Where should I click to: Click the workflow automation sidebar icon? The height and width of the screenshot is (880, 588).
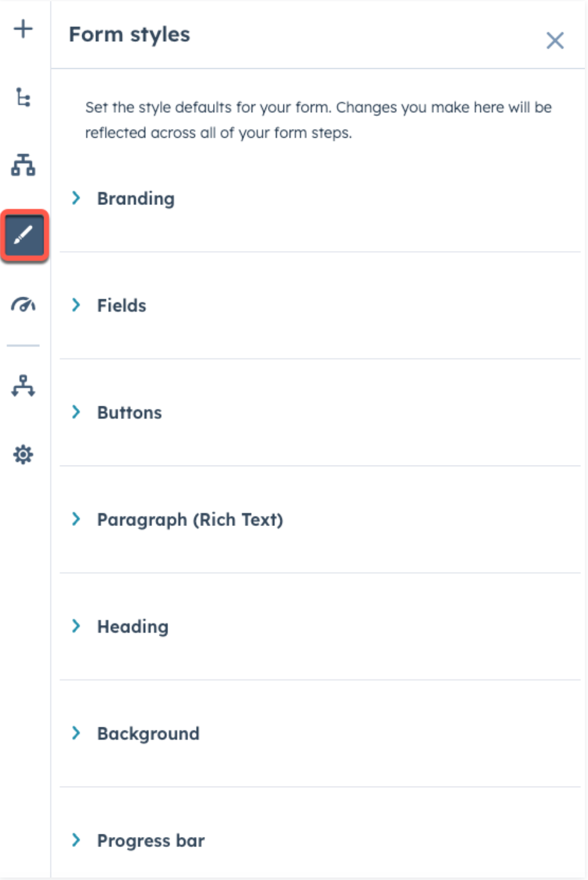[x=23, y=386]
